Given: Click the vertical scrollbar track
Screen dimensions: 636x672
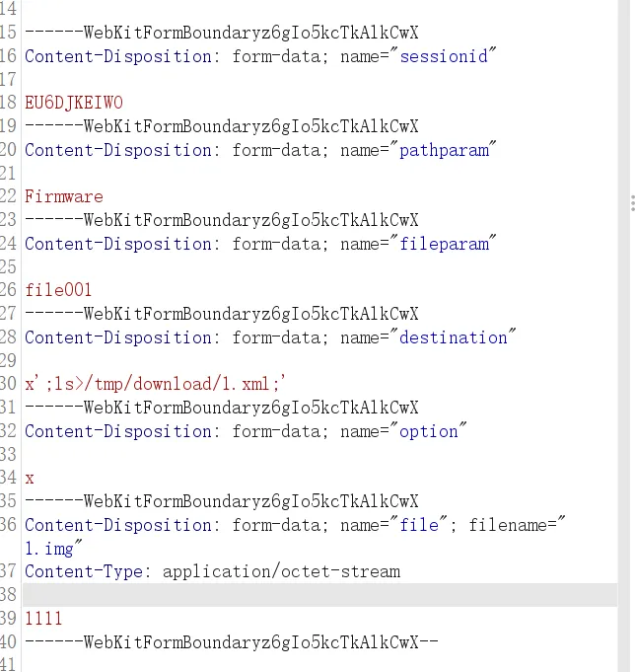Looking at the screenshot, I should [623, 336].
